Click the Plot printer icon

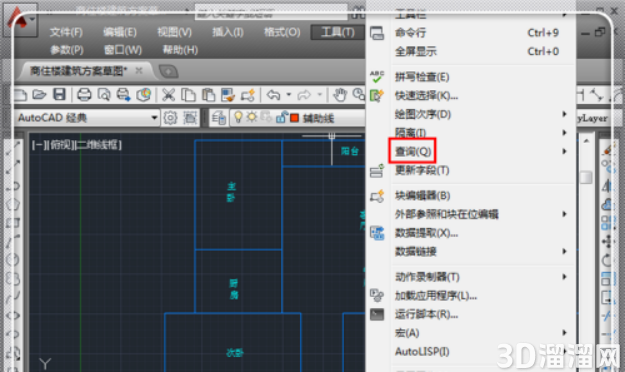(84, 95)
